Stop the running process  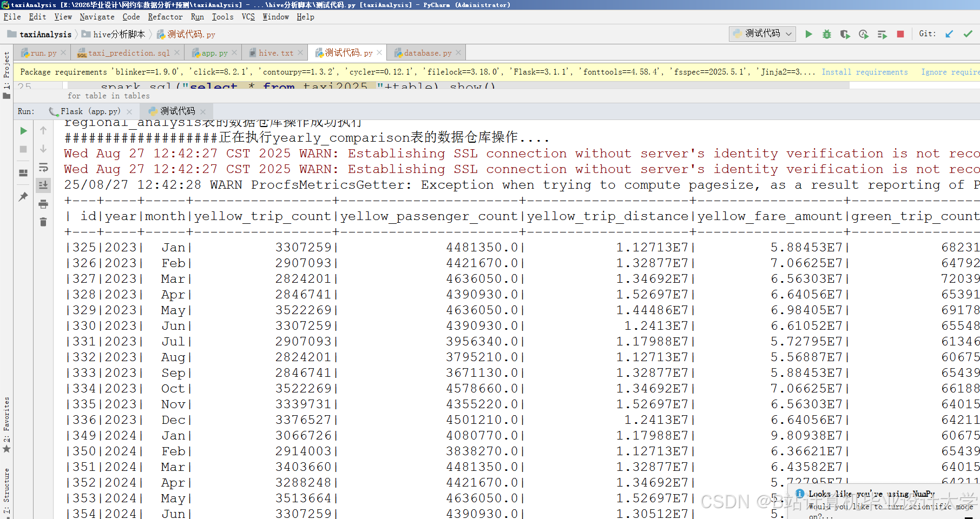[900, 34]
